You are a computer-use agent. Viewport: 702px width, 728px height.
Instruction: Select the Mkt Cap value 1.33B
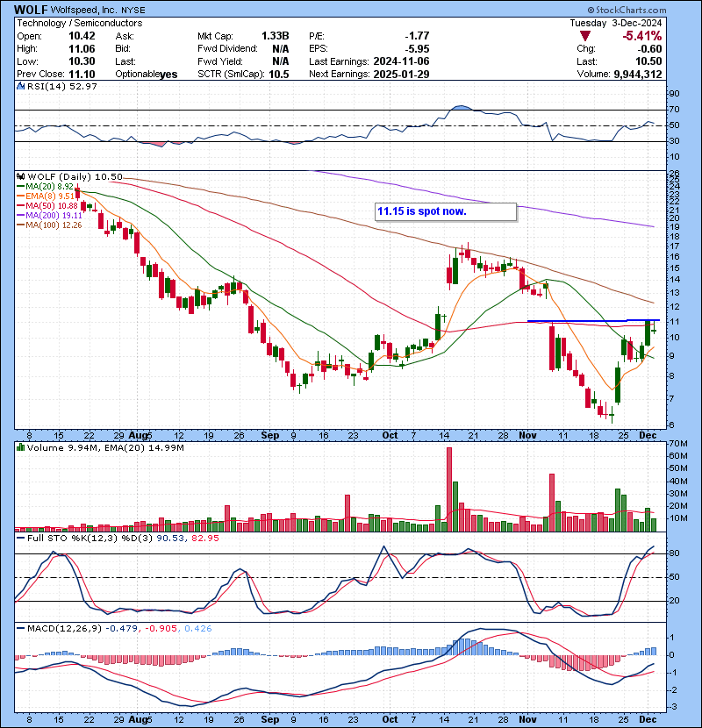[275, 36]
